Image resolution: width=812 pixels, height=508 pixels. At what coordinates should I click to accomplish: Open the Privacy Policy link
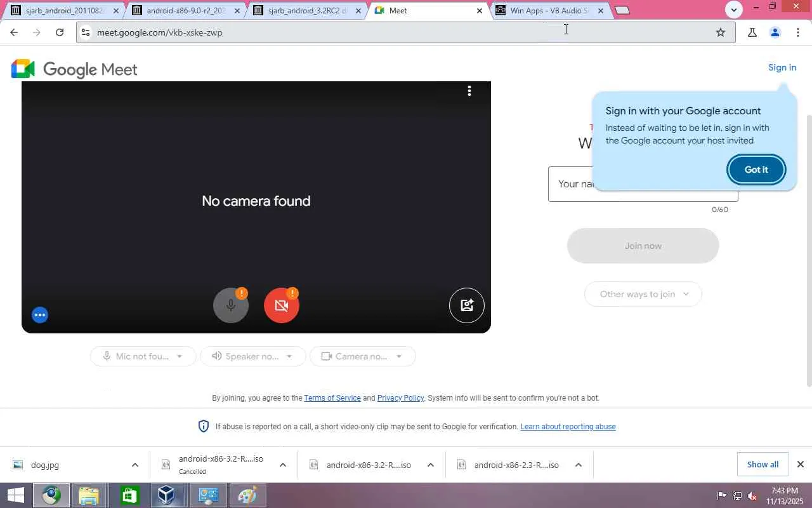coord(400,398)
